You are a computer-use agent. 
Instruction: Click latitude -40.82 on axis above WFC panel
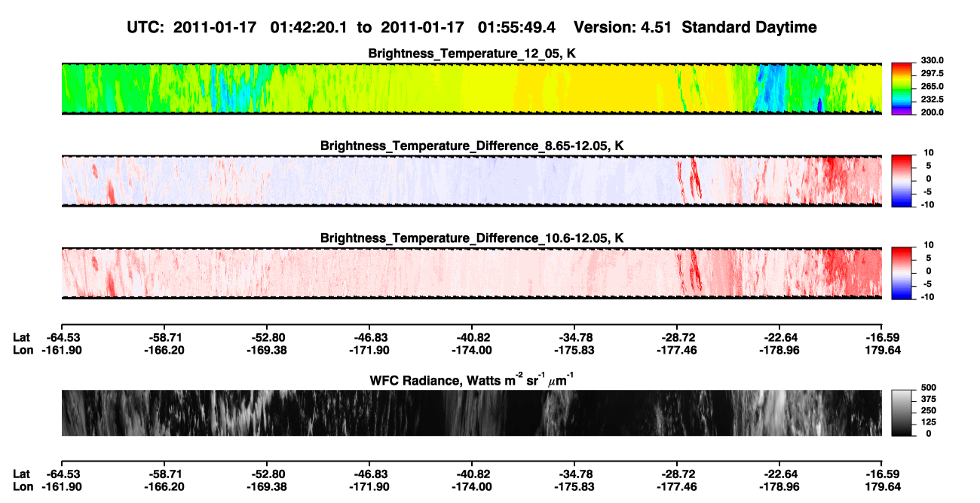pos(472,337)
